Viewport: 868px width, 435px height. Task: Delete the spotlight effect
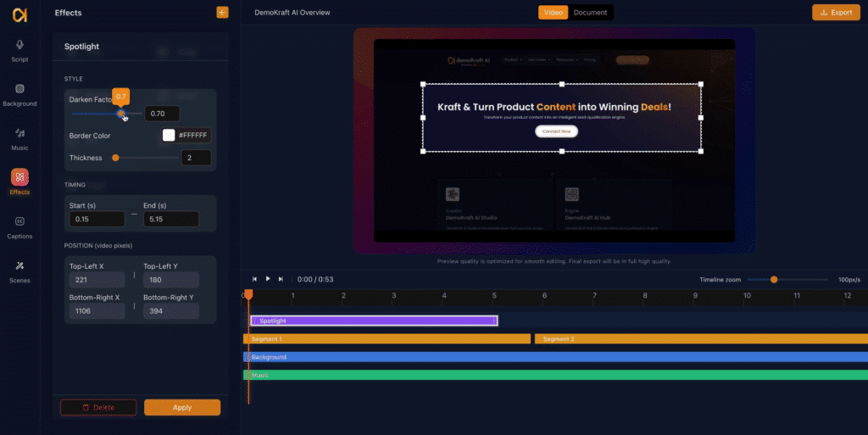click(x=98, y=407)
